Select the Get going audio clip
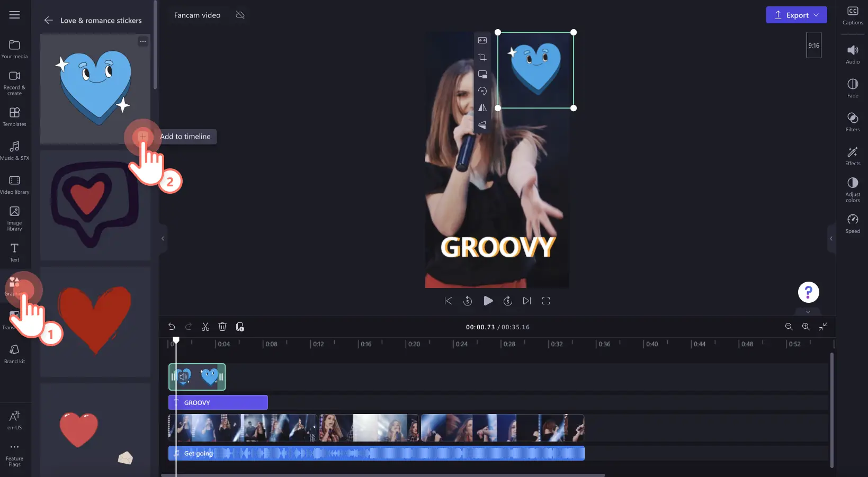Screen dimensions: 868x477 [x=377, y=453]
